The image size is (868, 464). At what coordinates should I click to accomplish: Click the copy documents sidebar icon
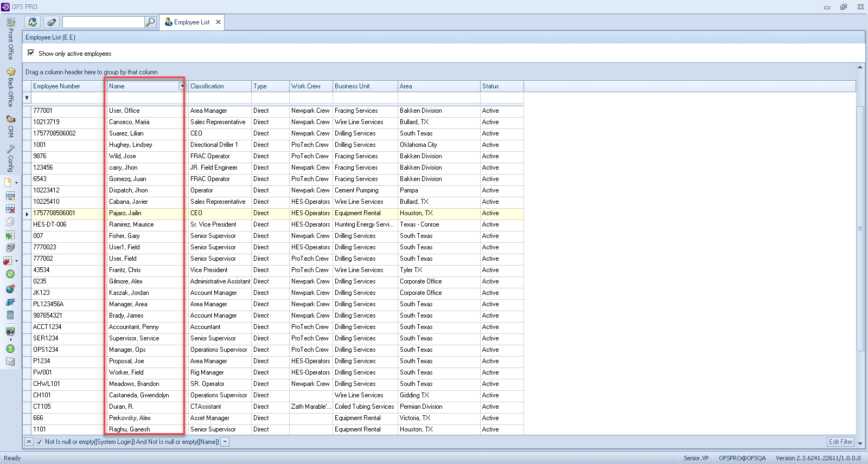(10, 222)
